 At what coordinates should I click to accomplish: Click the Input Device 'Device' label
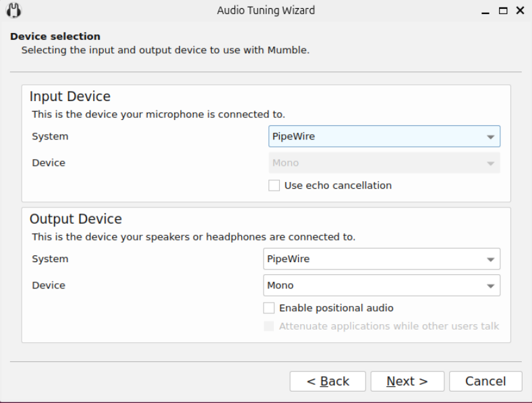pos(49,163)
